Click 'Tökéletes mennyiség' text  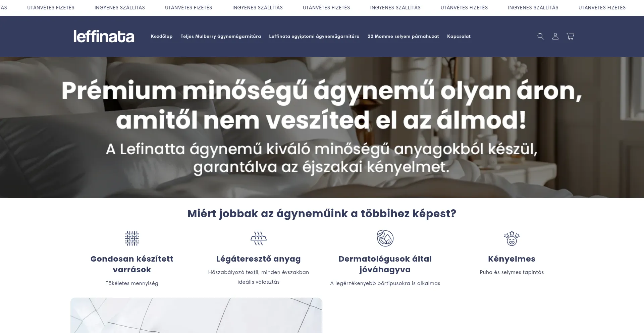pyautogui.click(x=132, y=283)
